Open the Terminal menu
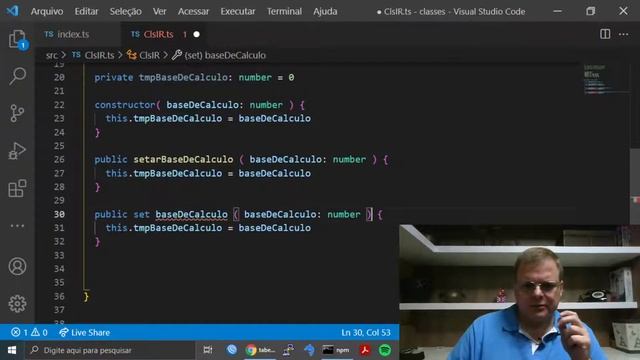640x360 pixels. (284, 11)
